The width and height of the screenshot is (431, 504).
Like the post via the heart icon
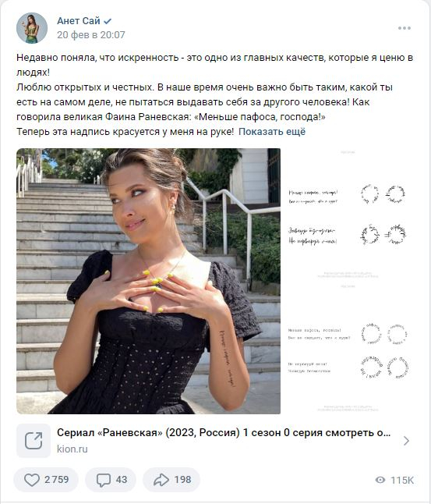[32, 480]
